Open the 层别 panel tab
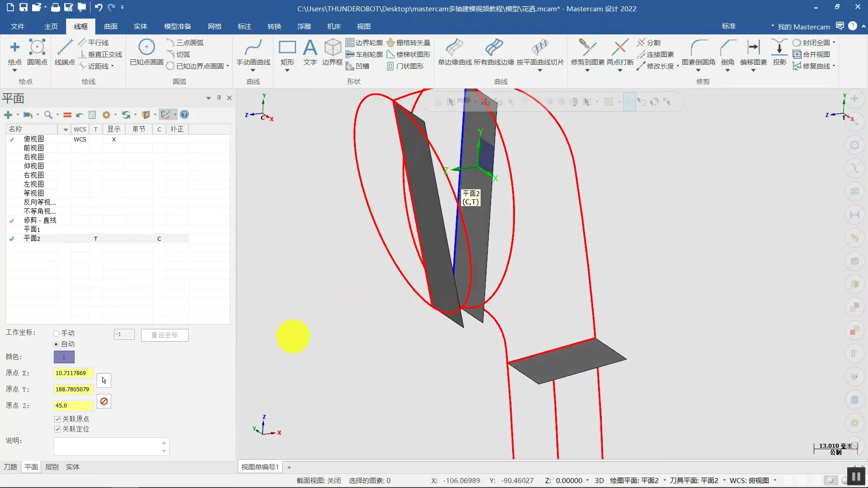Image resolution: width=868 pixels, height=488 pixels. coord(52,467)
